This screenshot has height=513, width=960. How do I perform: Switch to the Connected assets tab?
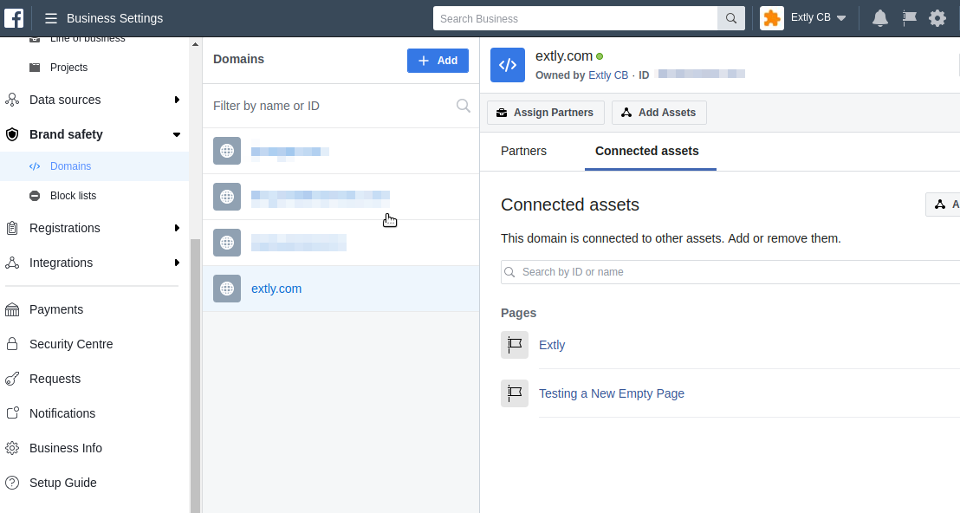pos(647,151)
